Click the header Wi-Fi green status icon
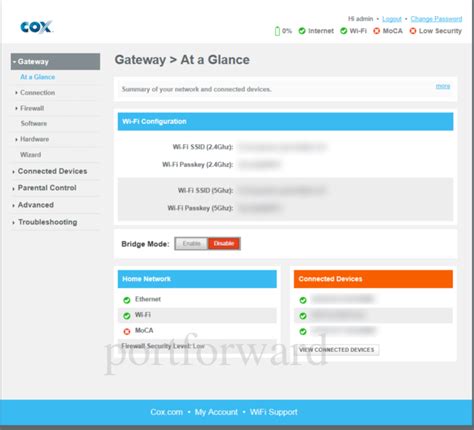 click(x=343, y=31)
